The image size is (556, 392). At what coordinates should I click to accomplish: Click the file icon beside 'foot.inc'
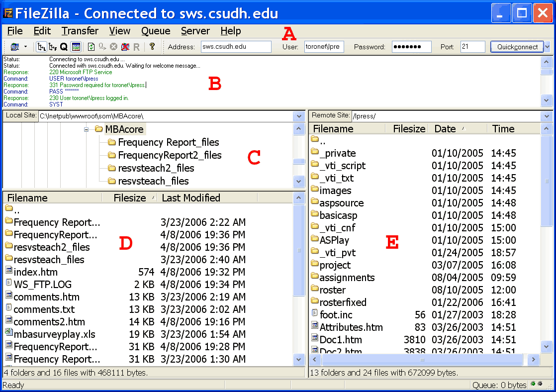pyautogui.click(x=314, y=313)
